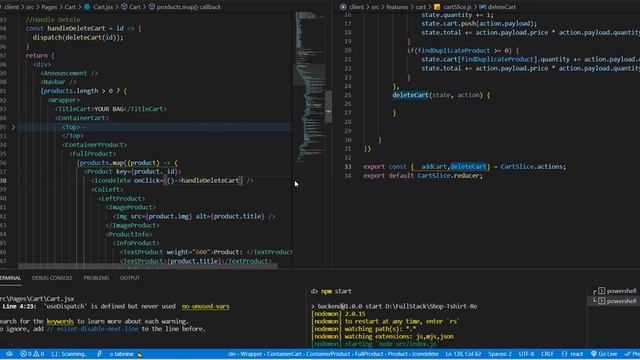Open the Pages breadcrumb in left editor

click(x=49, y=7)
